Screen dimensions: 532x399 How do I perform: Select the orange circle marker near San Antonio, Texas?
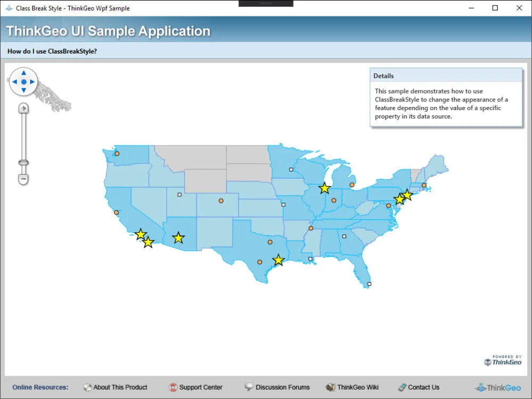(260, 262)
